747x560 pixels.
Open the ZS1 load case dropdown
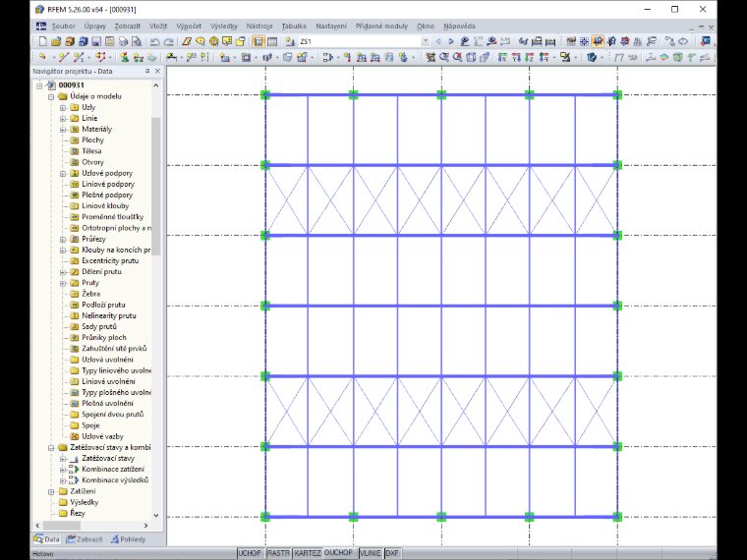pos(425,41)
